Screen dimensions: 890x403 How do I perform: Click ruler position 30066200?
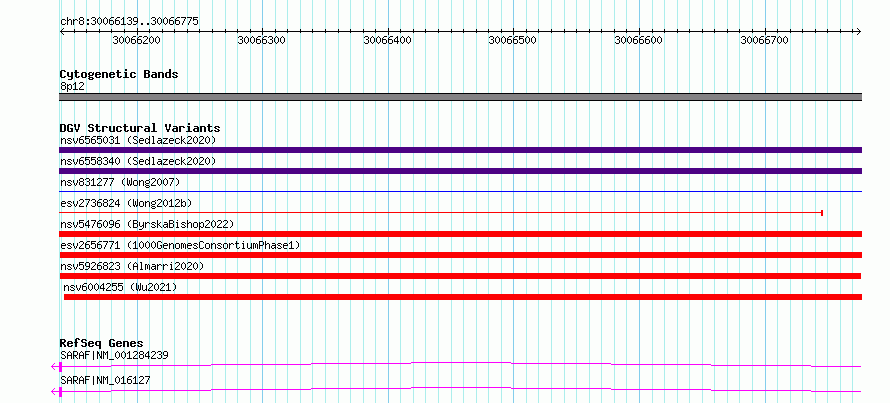click(136, 40)
